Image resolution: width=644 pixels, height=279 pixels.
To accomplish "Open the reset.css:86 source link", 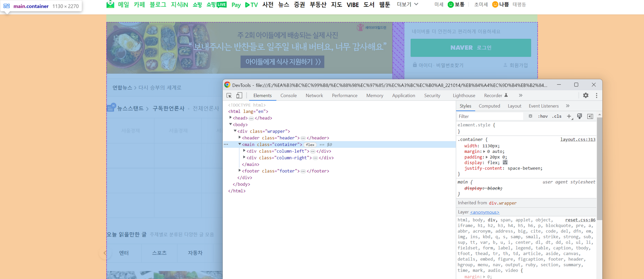I will [x=580, y=220].
